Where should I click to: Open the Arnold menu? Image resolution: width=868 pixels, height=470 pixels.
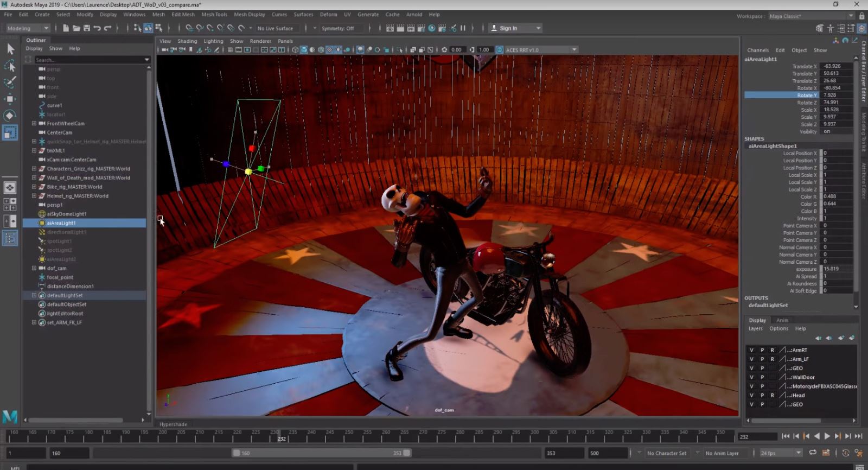pyautogui.click(x=414, y=15)
